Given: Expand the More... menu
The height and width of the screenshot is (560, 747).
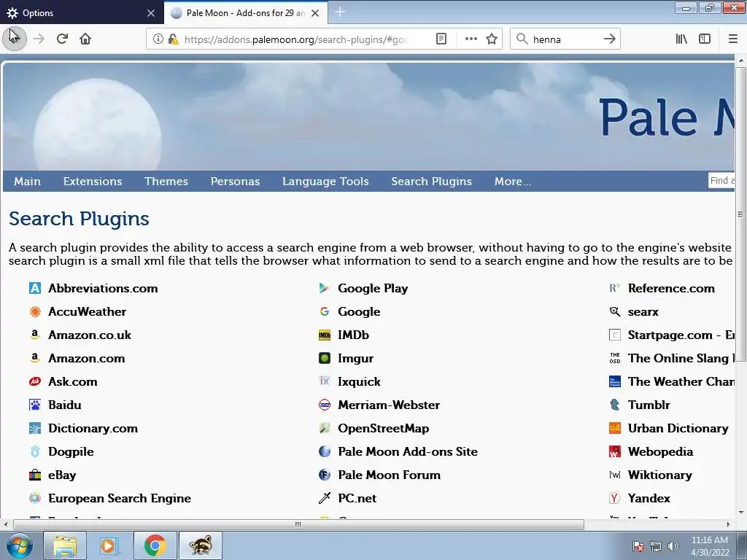Looking at the screenshot, I should [x=513, y=182].
